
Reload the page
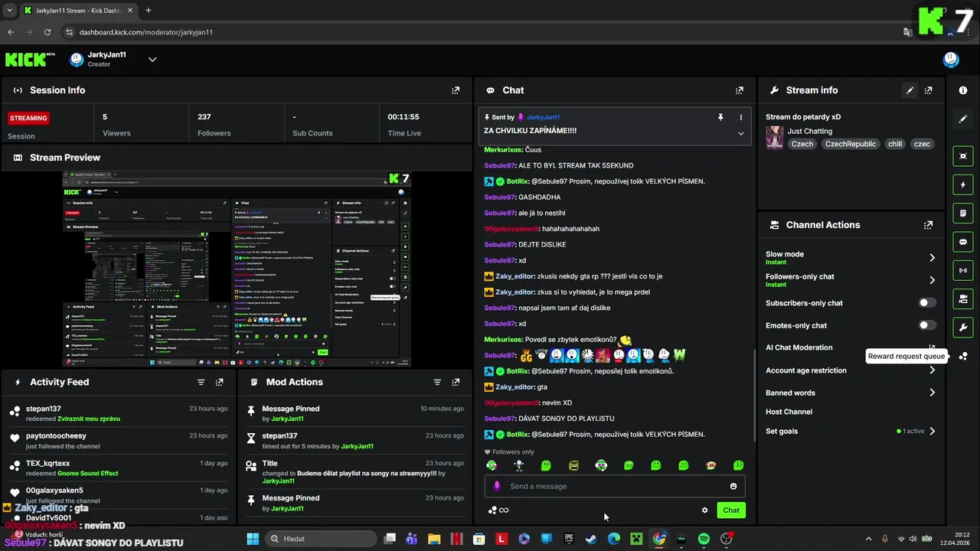47,32
